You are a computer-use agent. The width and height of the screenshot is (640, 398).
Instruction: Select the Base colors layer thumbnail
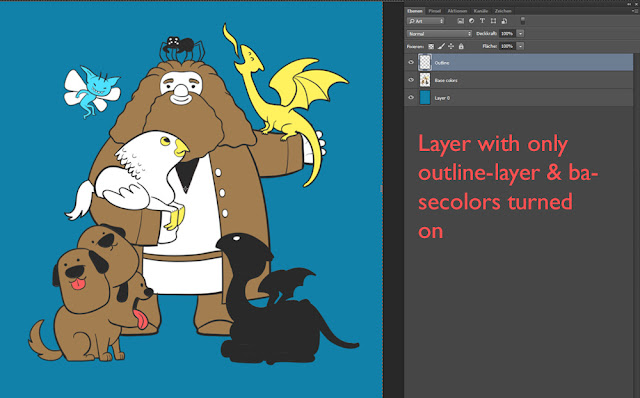(425, 80)
